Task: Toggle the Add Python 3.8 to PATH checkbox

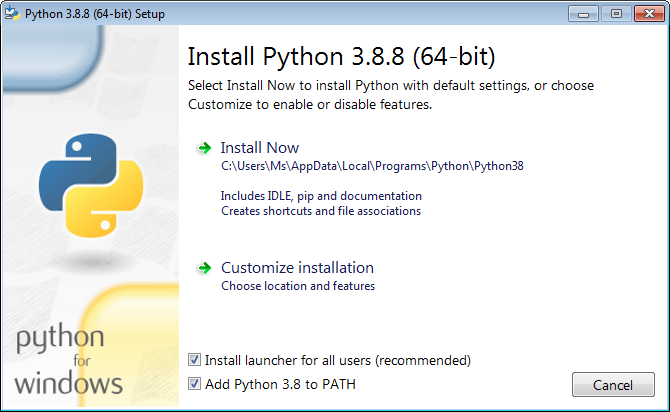Action: 194,384
